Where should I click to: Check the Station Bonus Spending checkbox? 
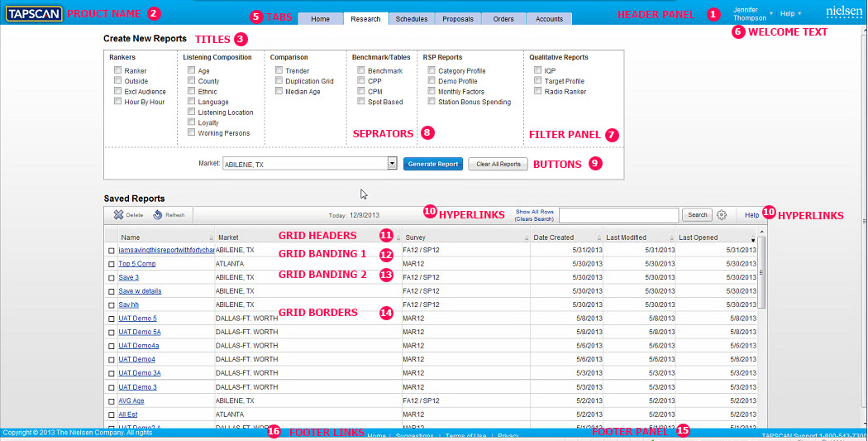click(x=432, y=102)
